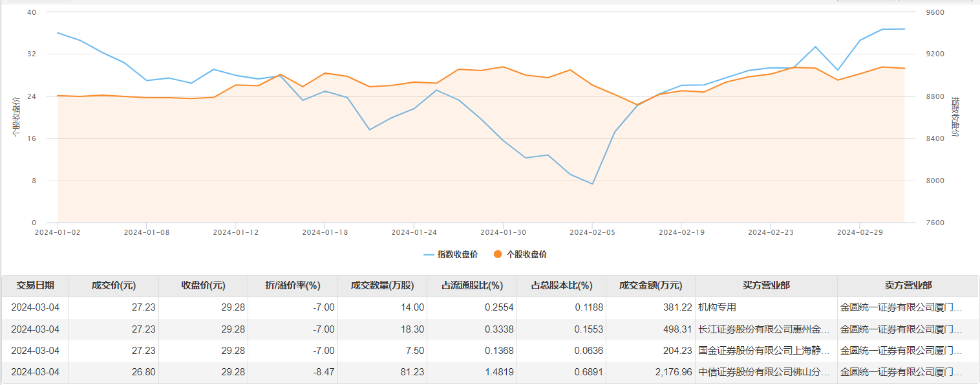Open the 长江证券股份有限公司惠州金… buyer cell
Viewport: 980px width, 385px height.
766,329
